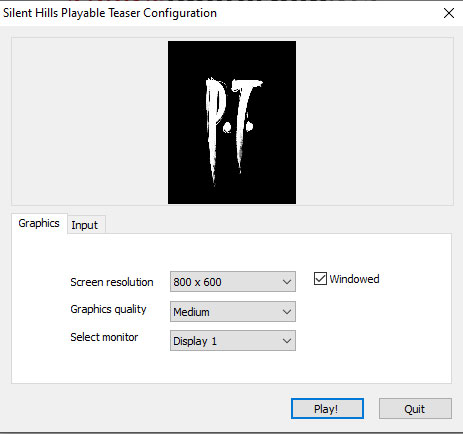Click the Screen resolution label
This screenshot has height=434, width=463.
[112, 282]
